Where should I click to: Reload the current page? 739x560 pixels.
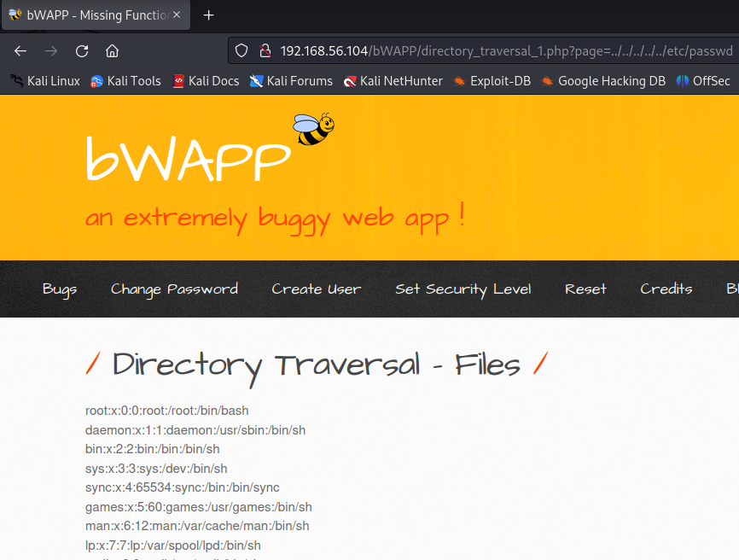click(82, 51)
